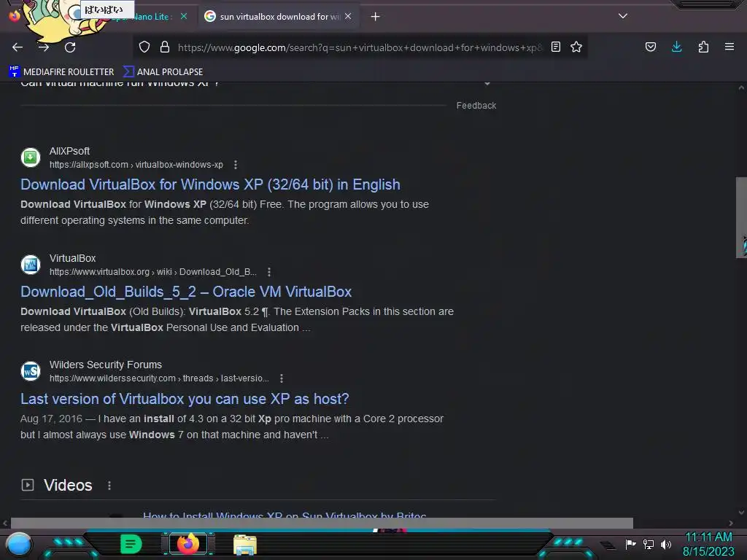Close the sun virtualbox download tab

348,16
